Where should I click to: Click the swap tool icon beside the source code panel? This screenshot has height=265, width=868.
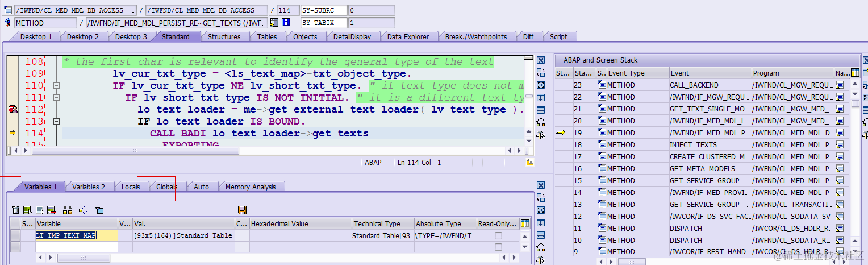point(541,73)
